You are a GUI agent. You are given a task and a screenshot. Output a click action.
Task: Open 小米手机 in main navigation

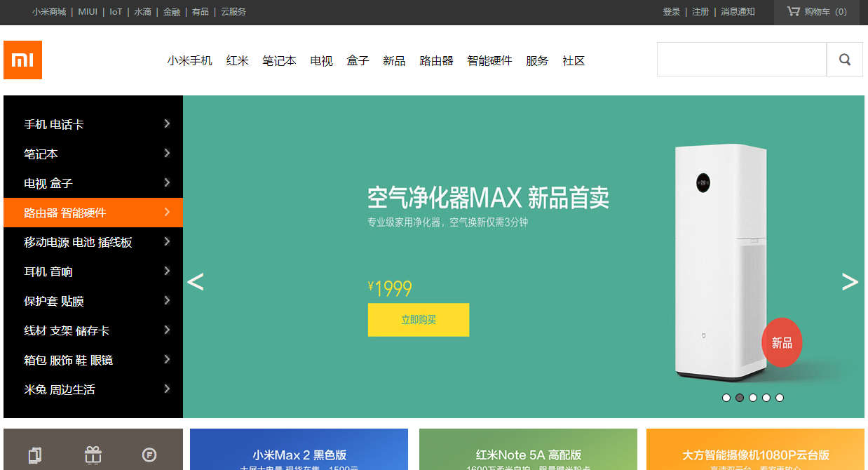pyautogui.click(x=189, y=61)
